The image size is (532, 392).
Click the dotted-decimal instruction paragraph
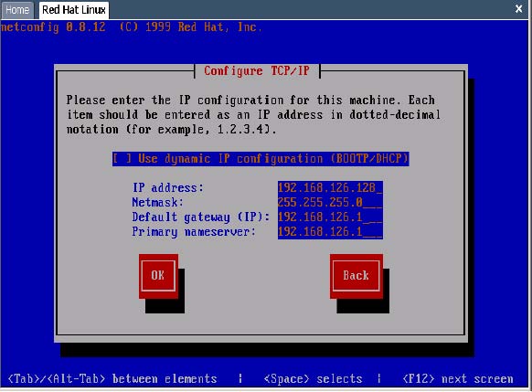point(253,114)
